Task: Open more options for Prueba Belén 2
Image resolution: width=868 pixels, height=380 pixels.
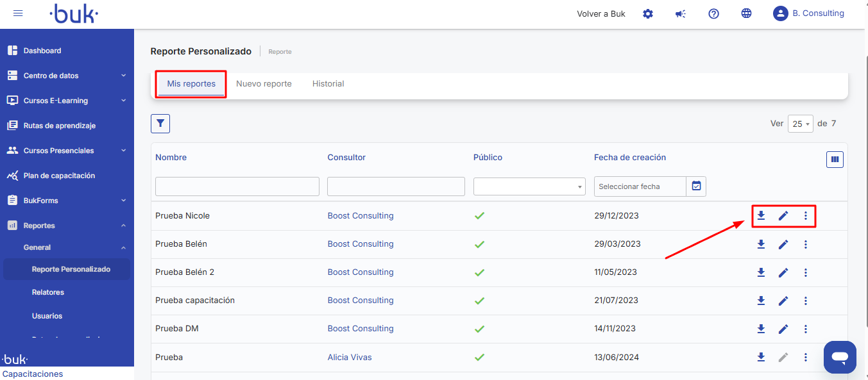Action: 806,272
